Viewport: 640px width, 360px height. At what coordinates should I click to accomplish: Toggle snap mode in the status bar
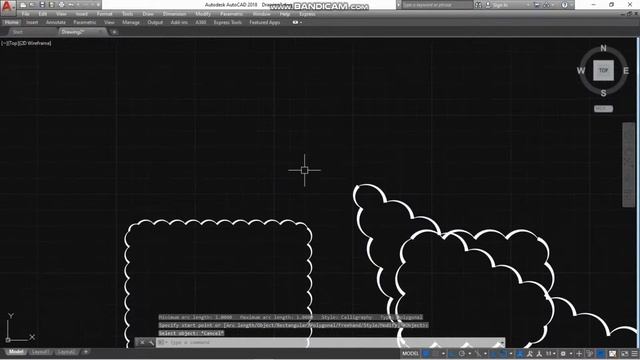tap(436, 353)
